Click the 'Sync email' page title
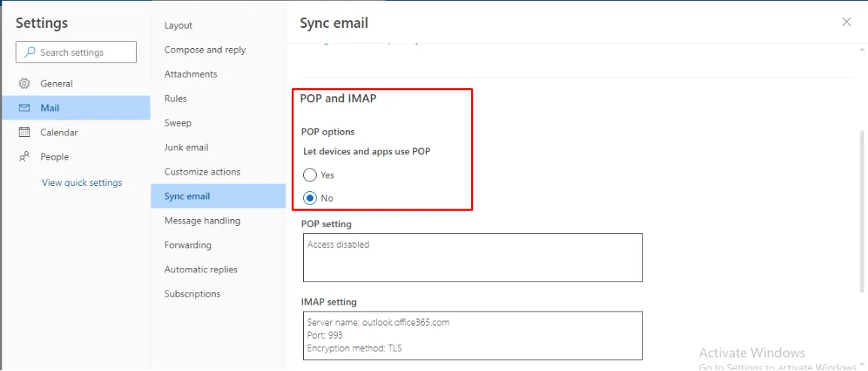Screen dimensions: 868x371 pyautogui.click(x=334, y=23)
